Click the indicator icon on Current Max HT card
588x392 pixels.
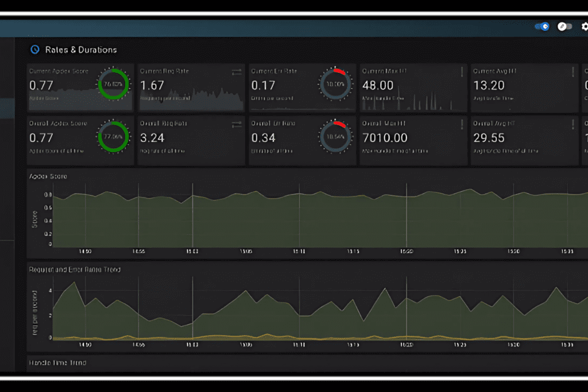click(462, 72)
